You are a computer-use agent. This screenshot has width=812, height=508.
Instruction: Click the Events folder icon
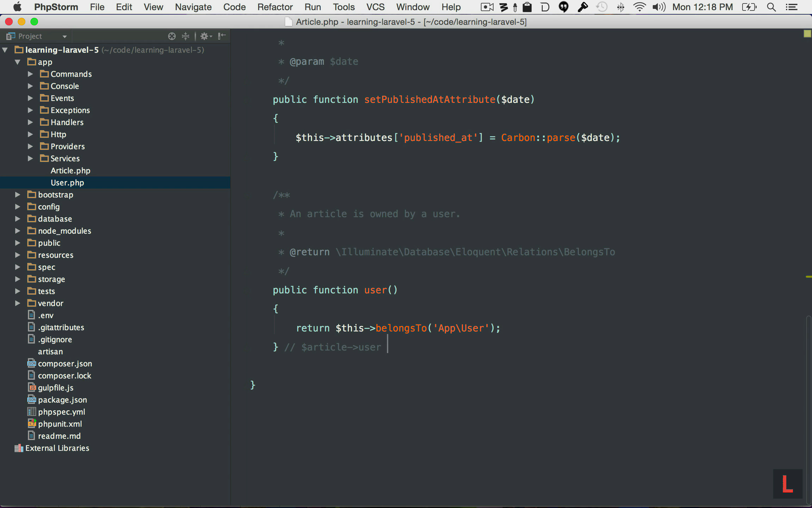(x=44, y=98)
